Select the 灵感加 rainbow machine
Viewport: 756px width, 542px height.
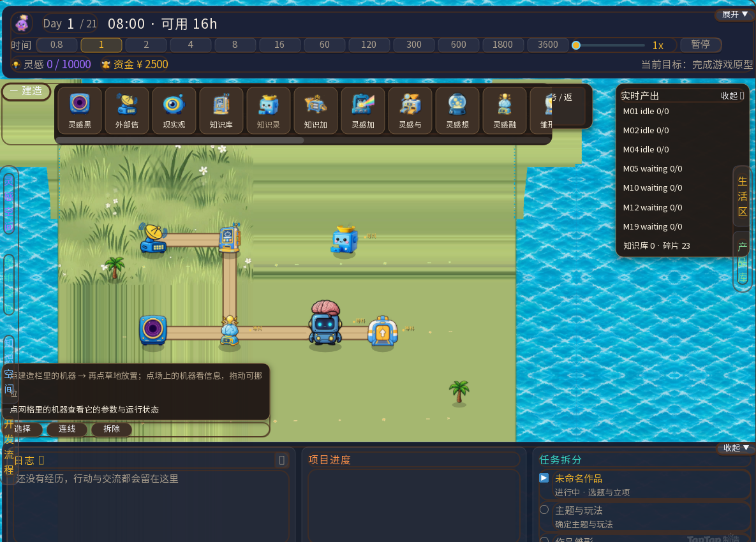(x=363, y=110)
